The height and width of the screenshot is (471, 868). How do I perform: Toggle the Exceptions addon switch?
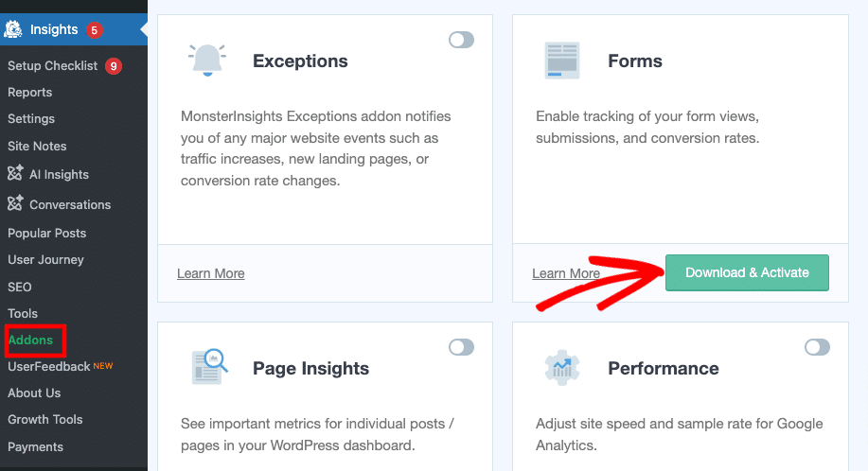(x=461, y=40)
